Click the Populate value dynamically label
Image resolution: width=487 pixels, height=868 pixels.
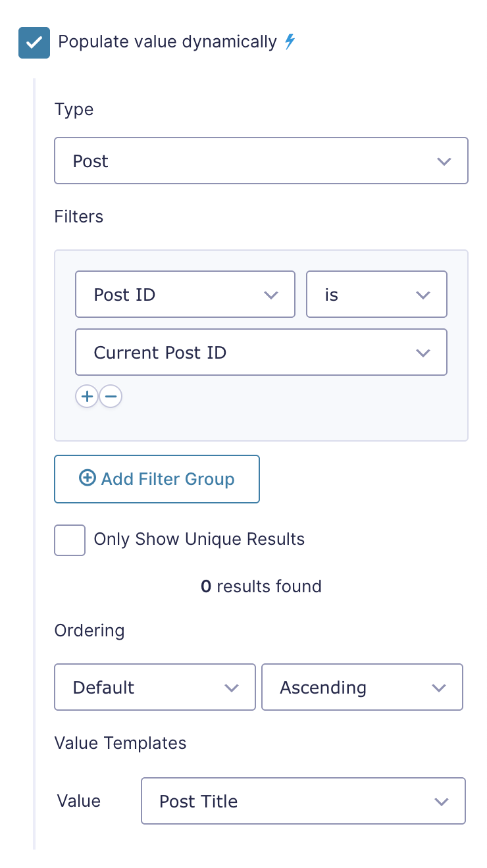(x=168, y=42)
